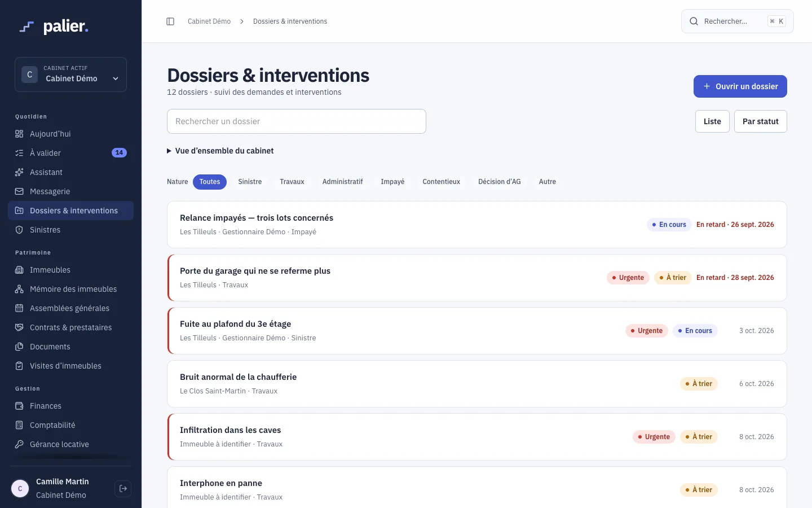The width and height of the screenshot is (812, 508).
Task: Switch to Par statut view
Action: pos(760,121)
